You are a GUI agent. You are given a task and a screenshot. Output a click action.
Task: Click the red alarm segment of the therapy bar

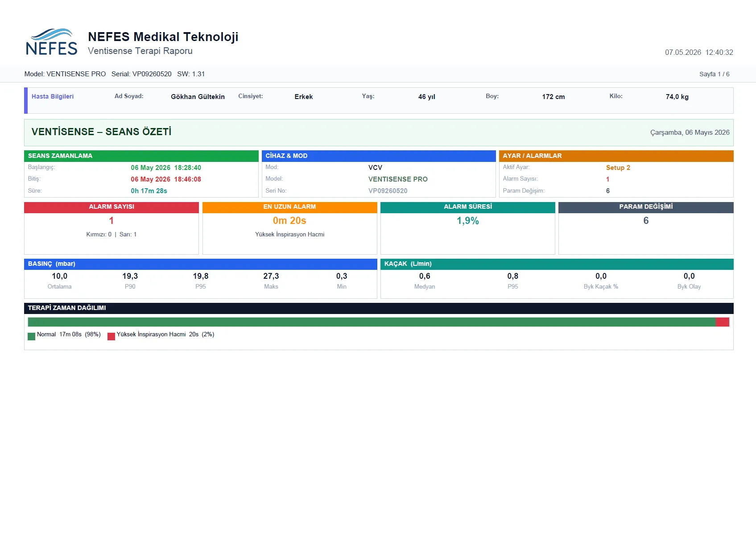pos(723,322)
